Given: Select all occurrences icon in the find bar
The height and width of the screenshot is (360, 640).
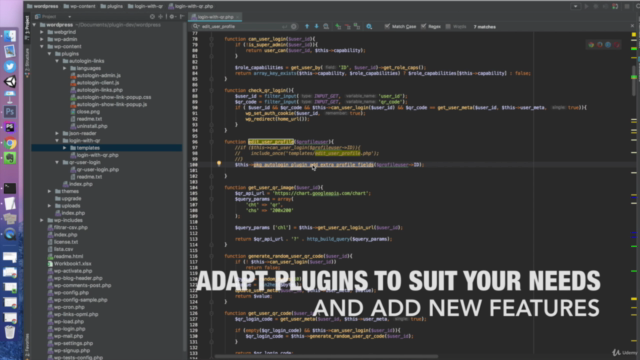Looking at the screenshot, I should tap(357, 27).
